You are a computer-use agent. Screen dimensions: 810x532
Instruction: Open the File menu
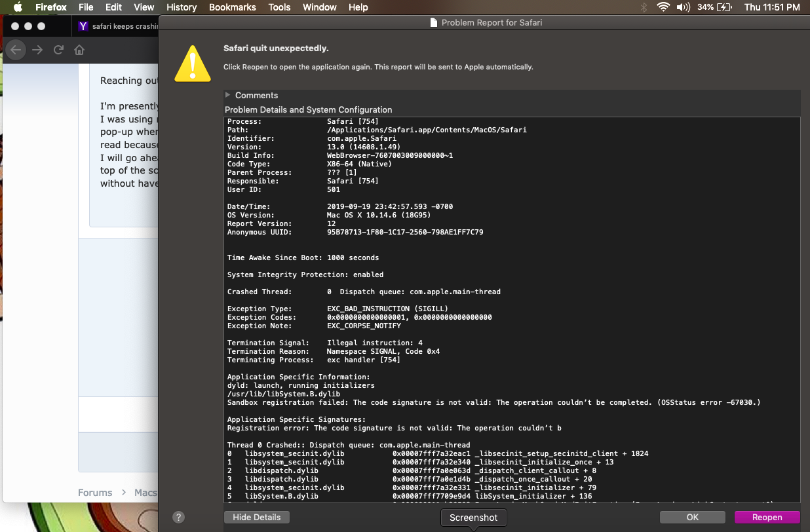pyautogui.click(x=86, y=7)
